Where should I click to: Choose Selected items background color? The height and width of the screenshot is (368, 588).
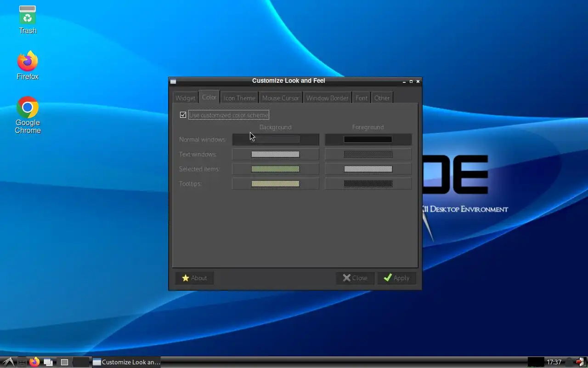coord(276,169)
